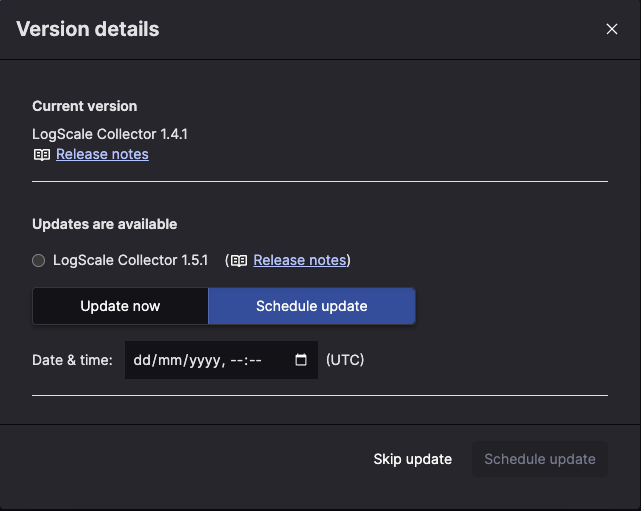Open Release notes link for version 1.5.1
Image resolution: width=641 pixels, height=511 pixels.
click(x=299, y=260)
